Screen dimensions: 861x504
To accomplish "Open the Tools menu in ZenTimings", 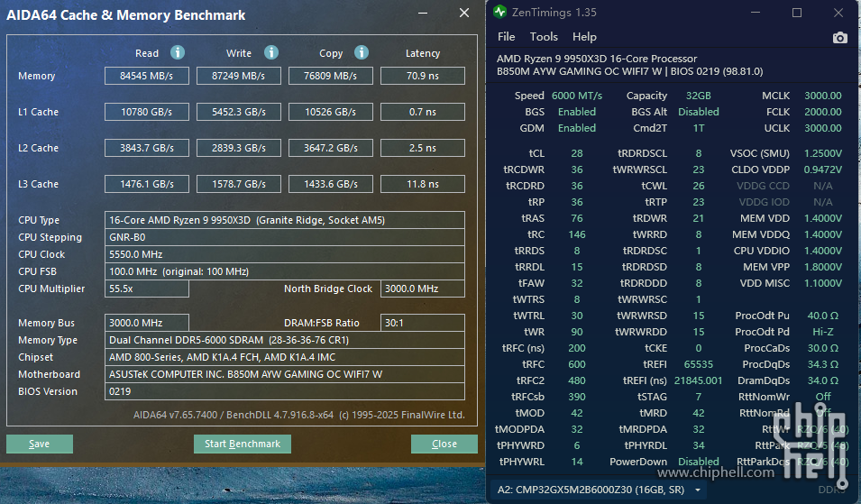I will tap(544, 37).
